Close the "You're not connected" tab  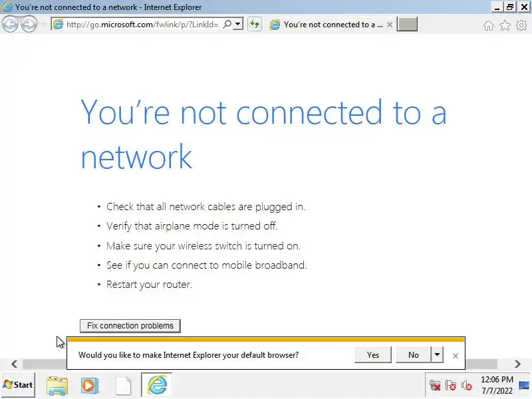(390, 25)
